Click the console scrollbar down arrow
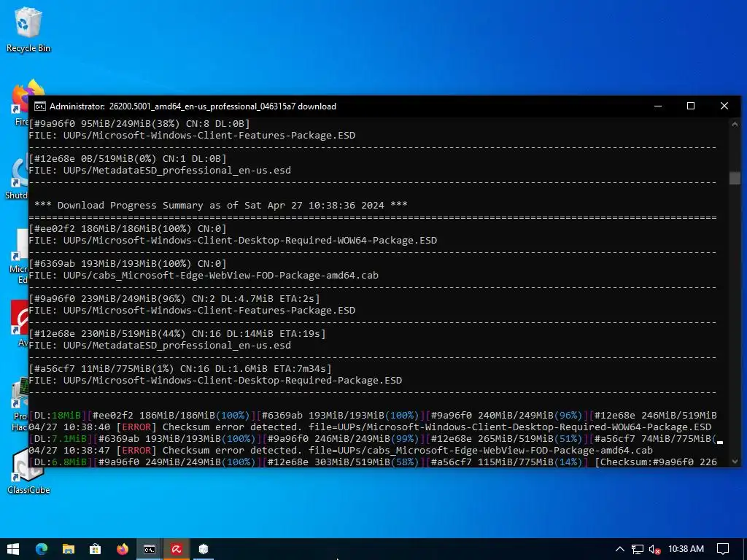 pyautogui.click(x=735, y=461)
